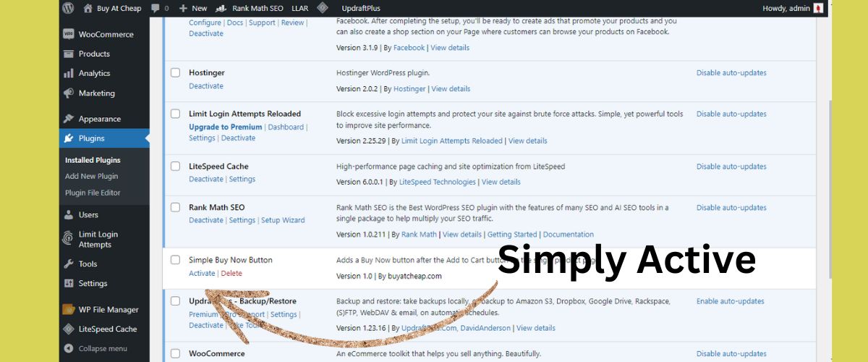
Task: Click the WooCommerce icon in the sidebar
Action: pos(69,34)
